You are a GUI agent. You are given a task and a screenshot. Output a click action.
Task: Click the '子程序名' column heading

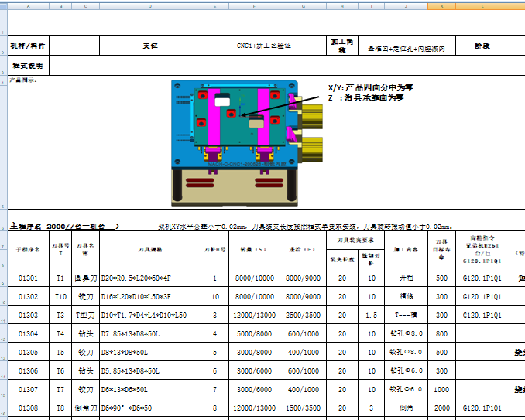tap(28, 250)
